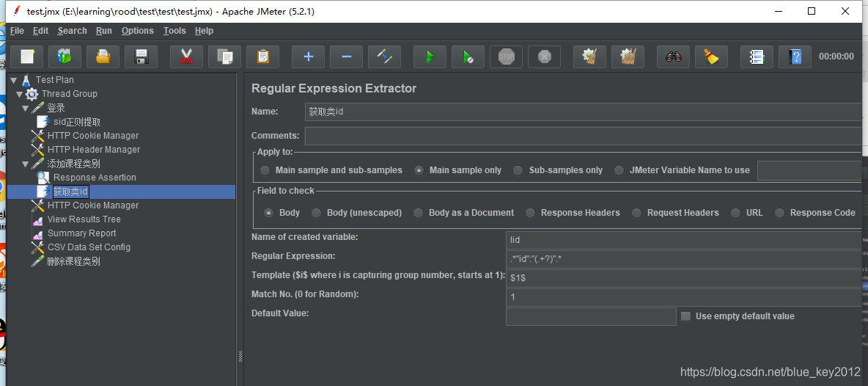The height and width of the screenshot is (386, 868).
Task: Select the Thread Group node
Action: 69,94
